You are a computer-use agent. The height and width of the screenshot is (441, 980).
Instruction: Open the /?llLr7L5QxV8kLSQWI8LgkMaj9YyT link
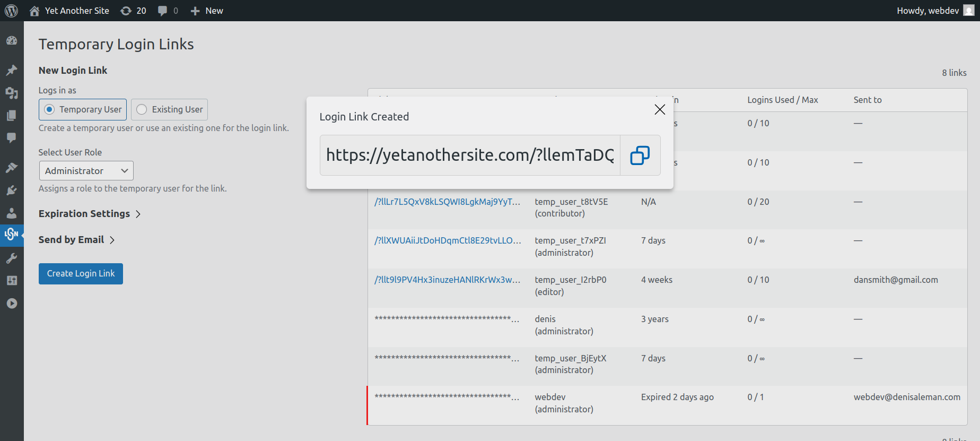tap(448, 202)
